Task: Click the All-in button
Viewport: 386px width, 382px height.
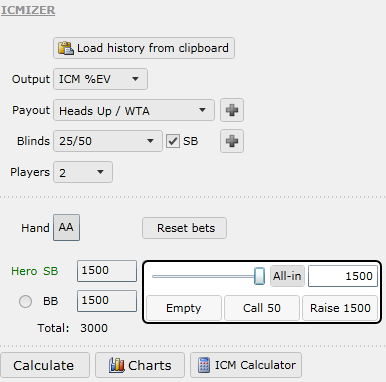Action: coord(287,276)
